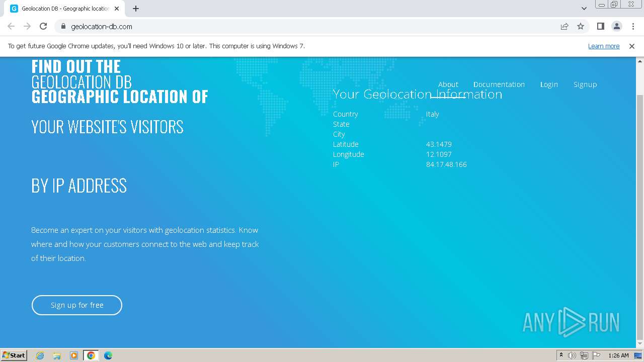The image size is (644, 362).
Task: Go to the Login page
Action: 549,84
